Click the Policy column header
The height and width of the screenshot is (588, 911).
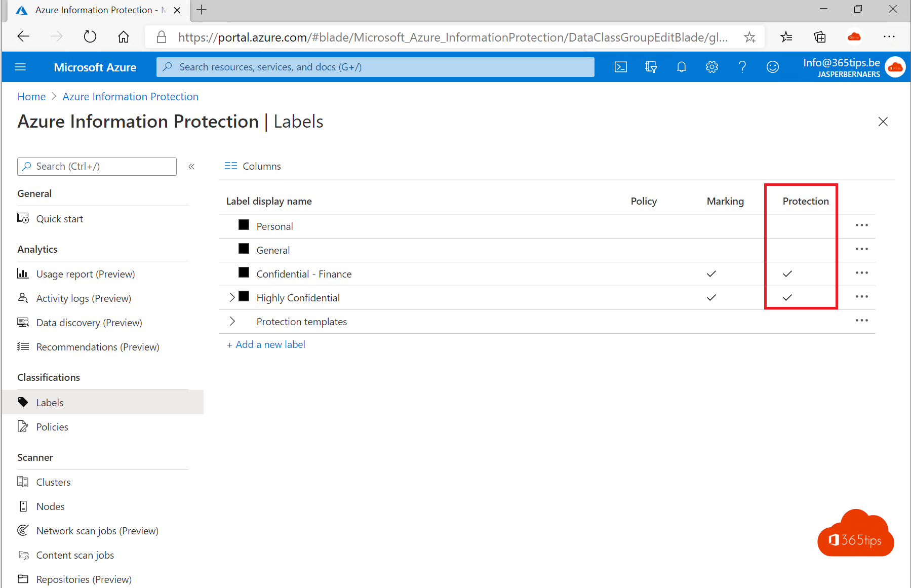click(x=644, y=201)
